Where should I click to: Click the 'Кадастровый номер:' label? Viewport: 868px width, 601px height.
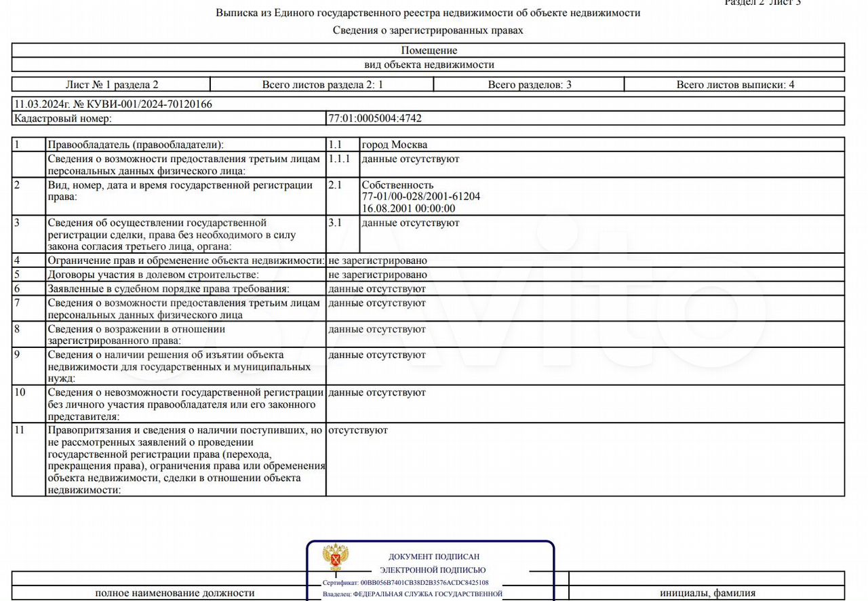point(63,119)
